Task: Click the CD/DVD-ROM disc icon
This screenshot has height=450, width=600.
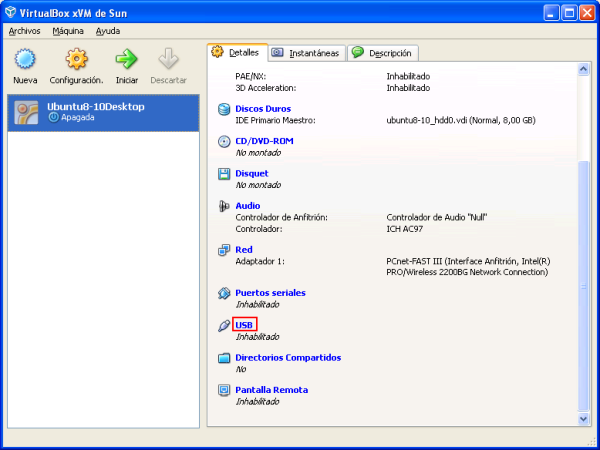Action: tap(224, 141)
